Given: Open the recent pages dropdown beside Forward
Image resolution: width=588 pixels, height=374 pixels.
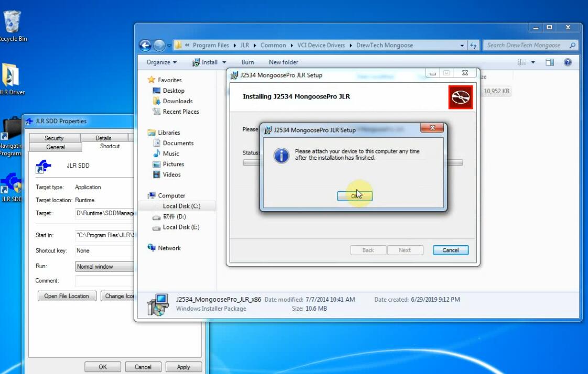Looking at the screenshot, I should (x=169, y=46).
